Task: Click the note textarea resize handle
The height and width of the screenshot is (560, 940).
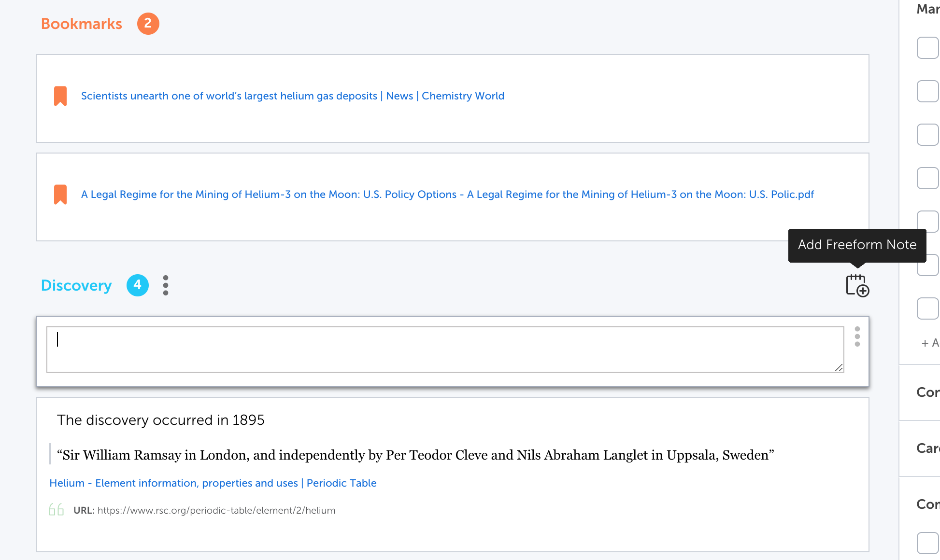Action: pyautogui.click(x=839, y=368)
